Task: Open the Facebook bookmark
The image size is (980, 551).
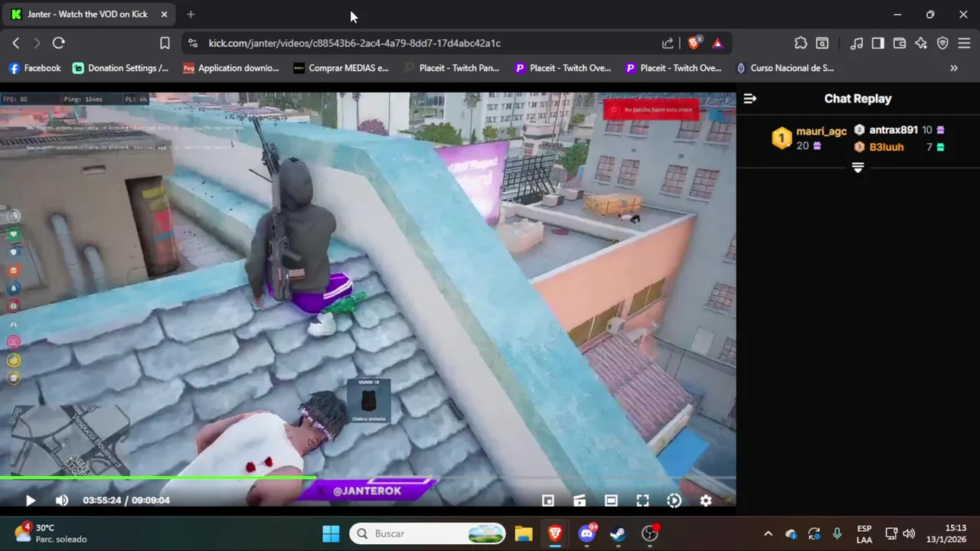Action: coord(34,68)
